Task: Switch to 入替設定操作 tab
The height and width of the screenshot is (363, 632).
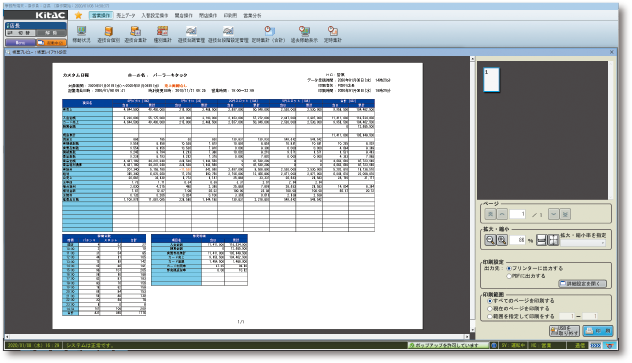Action: (x=154, y=15)
